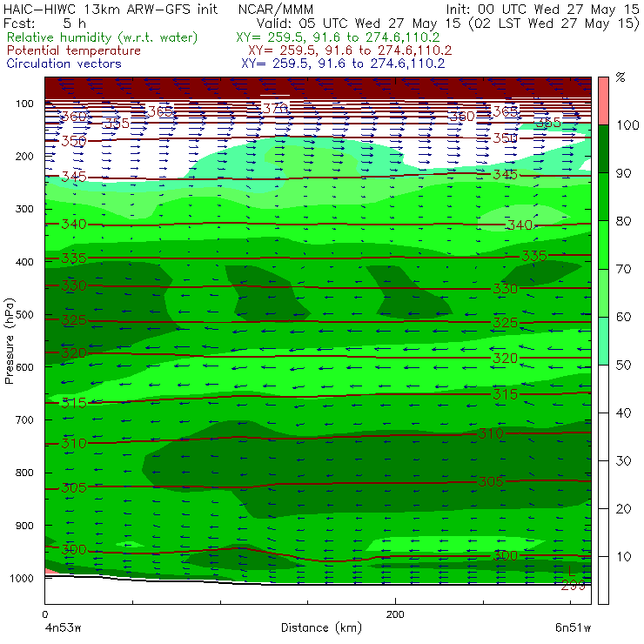Click the colorbar "20" value label
Screen dimensions: 644x644
tap(624, 508)
